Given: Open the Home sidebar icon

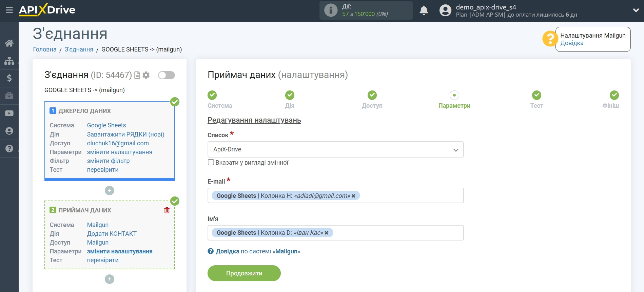Looking at the screenshot, I should click(x=9, y=43).
